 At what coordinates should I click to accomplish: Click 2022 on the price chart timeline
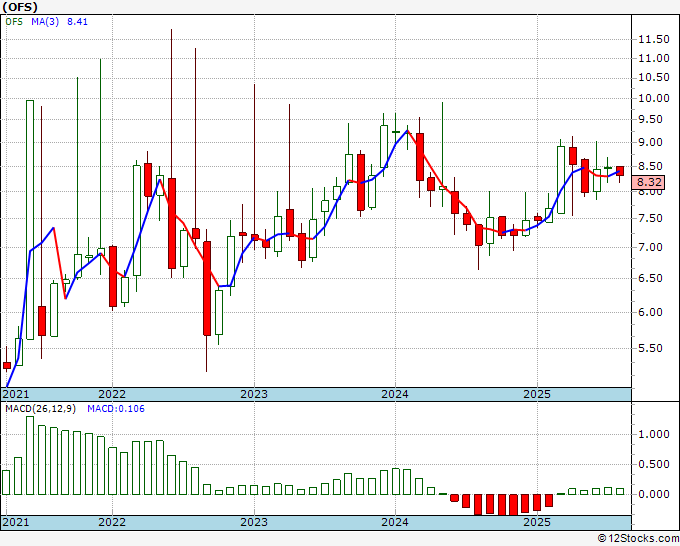click(x=112, y=394)
